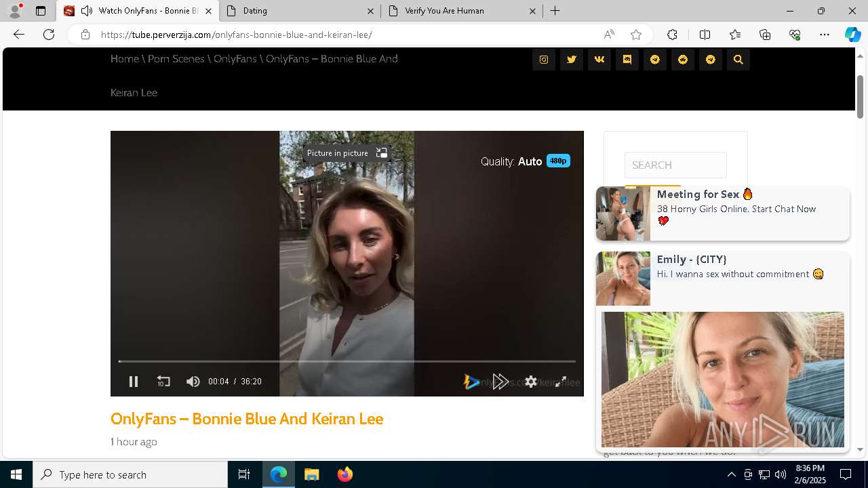The height and width of the screenshot is (488, 868).
Task: Open the Windows Start menu
Action: point(16,474)
